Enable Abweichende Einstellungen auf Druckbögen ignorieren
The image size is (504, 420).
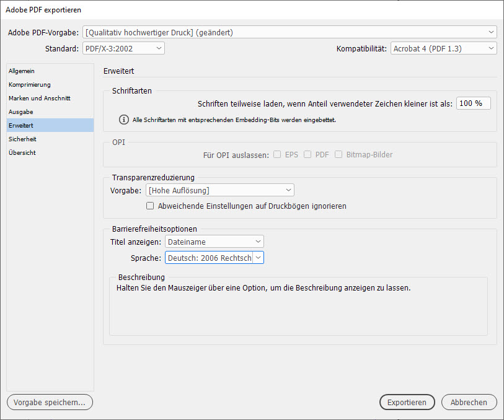(150, 206)
